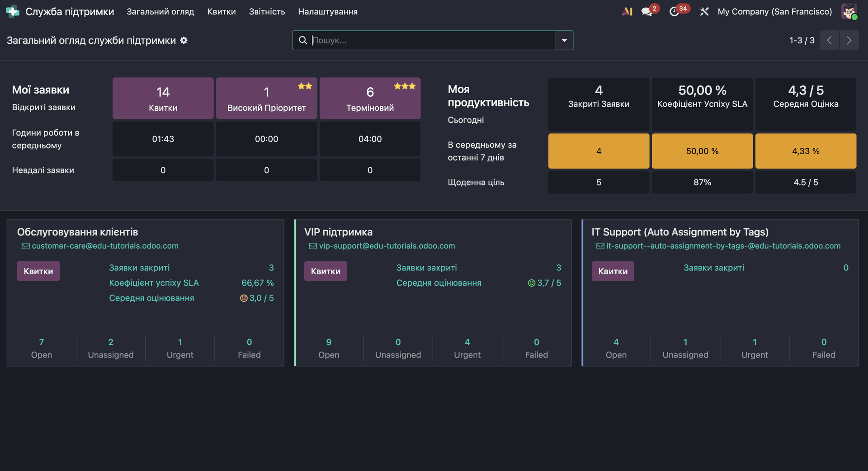Open the activities clock icon
The height and width of the screenshot is (471, 868).
coord(674,12)
